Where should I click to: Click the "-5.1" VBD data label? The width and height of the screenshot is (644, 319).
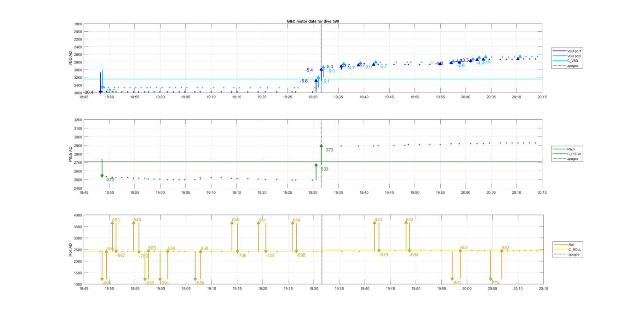point(325,81)
